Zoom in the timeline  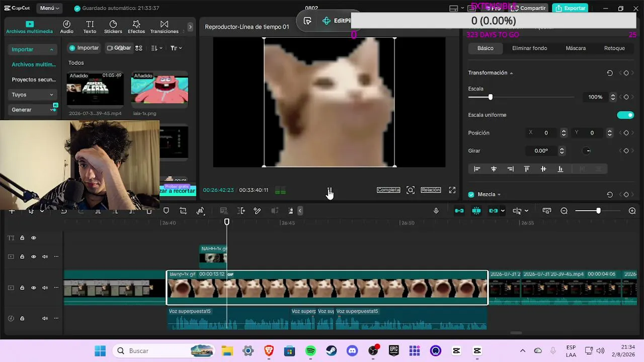[x=632, y=211]
